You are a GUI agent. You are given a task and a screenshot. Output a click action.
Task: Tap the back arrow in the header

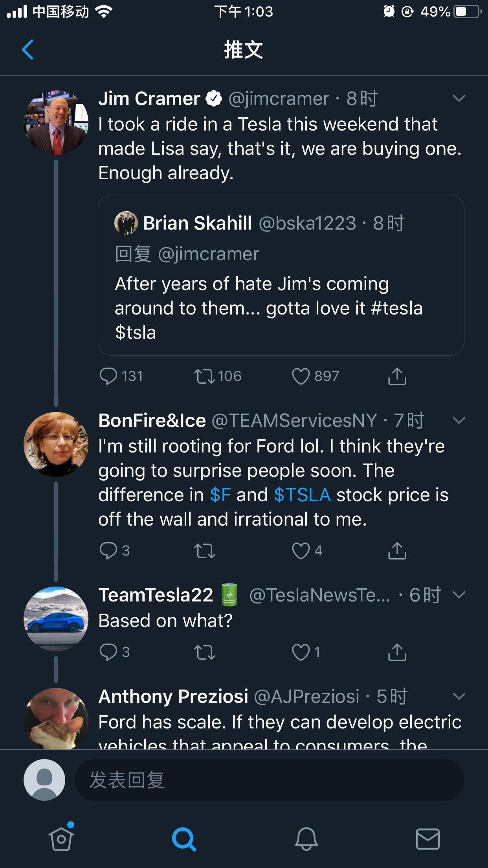click(28, 50)
